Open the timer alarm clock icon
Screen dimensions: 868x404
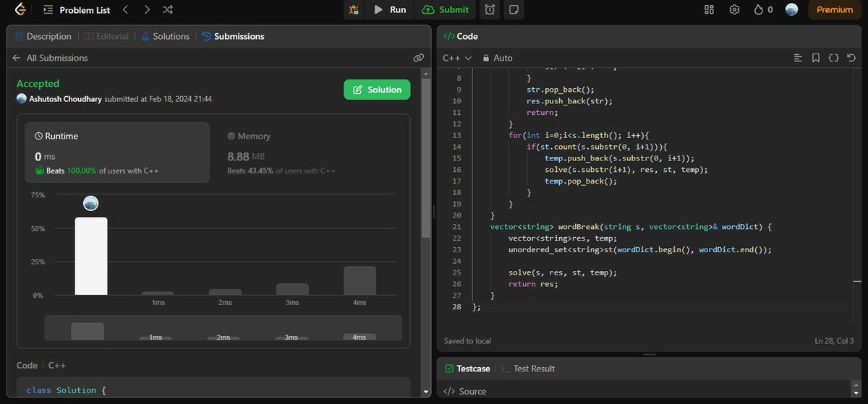click(490, 10)
